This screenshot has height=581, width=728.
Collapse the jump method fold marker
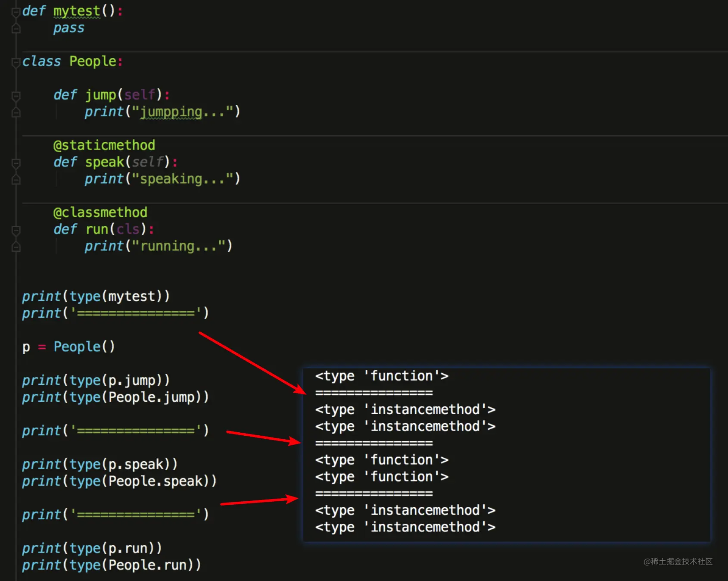point(16,96)
